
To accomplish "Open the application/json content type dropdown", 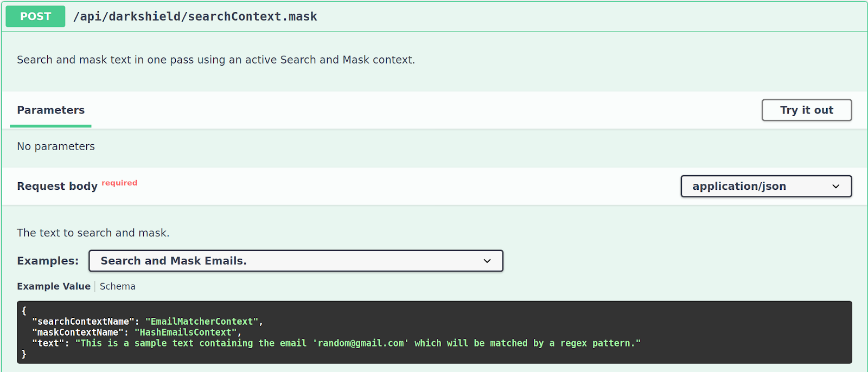I will pyautogui.click(x=766, y=186).
